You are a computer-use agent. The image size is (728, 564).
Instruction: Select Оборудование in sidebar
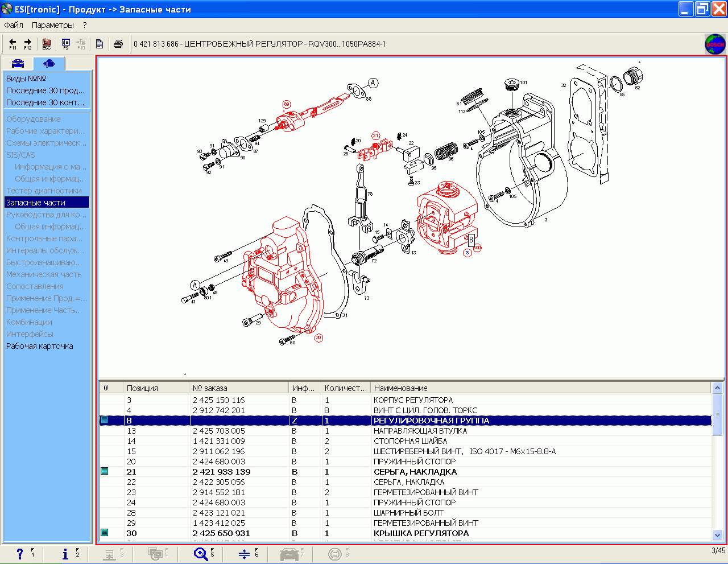tap(33, 119)
